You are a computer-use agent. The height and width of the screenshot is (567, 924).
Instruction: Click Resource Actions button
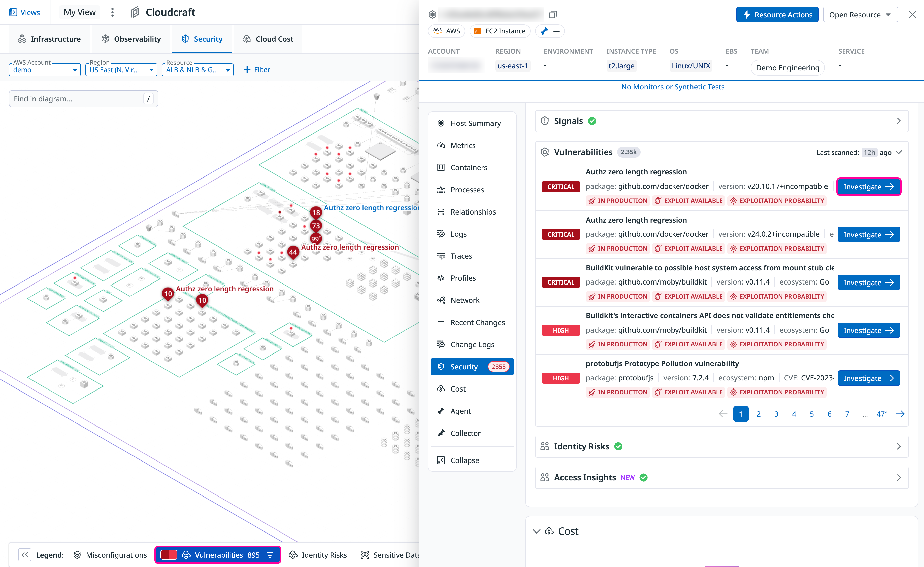coord(777,15)
